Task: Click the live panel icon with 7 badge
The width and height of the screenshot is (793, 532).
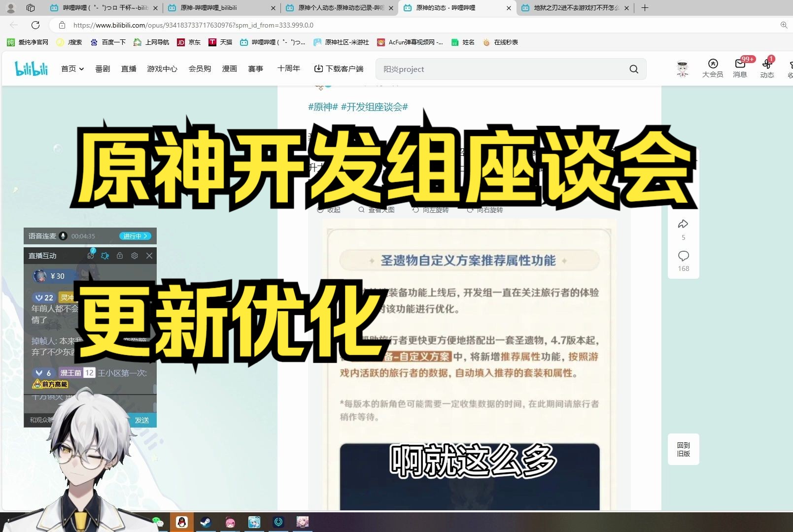Action: 91,255
